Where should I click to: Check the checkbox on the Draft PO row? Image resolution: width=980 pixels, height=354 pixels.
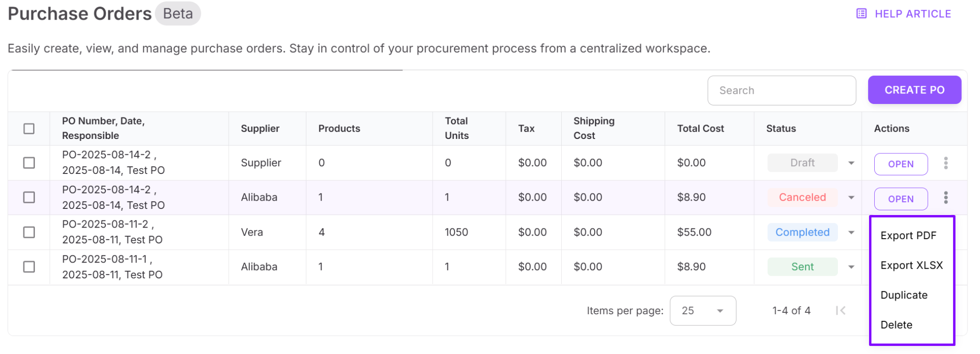pyautogui.click(x=29, y=163)
